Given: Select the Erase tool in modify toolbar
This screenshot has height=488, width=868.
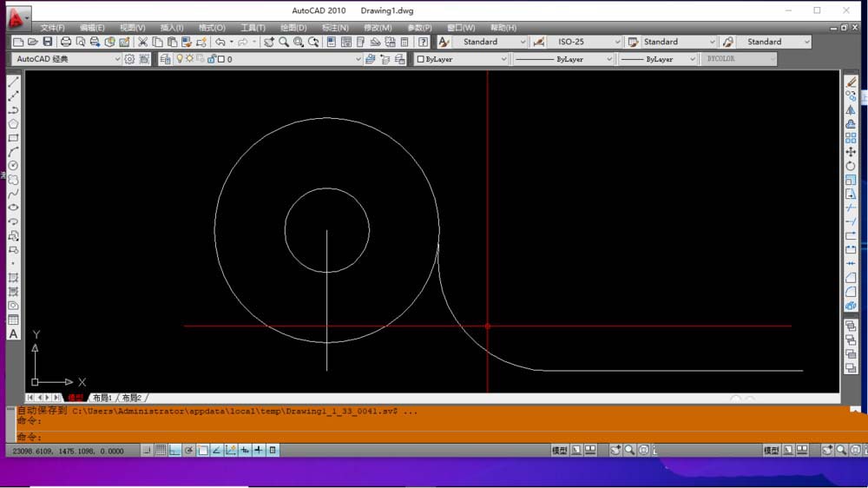Looking at the screenshot, I should point(851,82).
